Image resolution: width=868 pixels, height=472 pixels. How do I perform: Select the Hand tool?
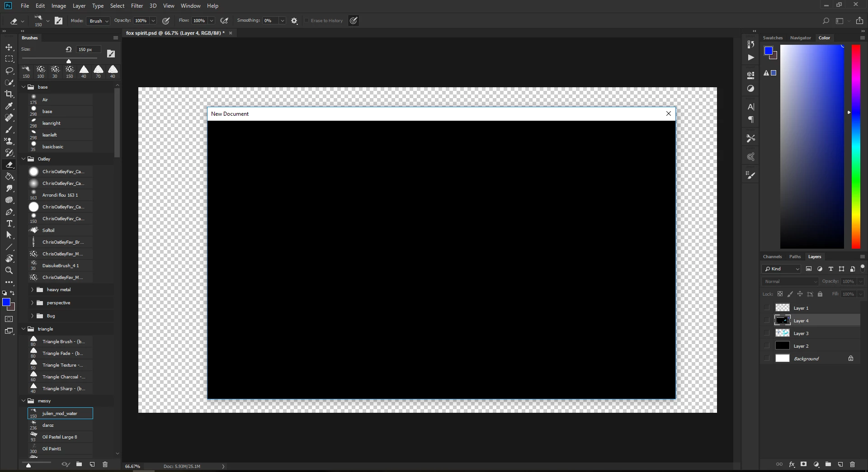(x=9, y=259)
